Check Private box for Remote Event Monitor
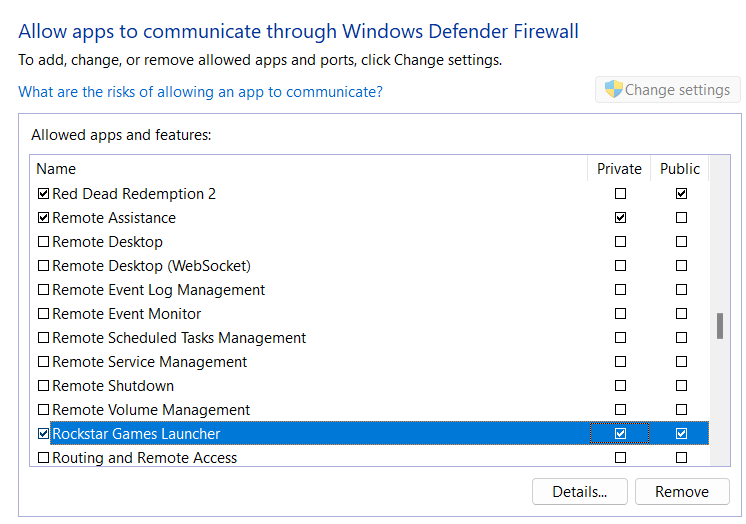The width and height of the screenshot is (746, 524). (621, 314)
